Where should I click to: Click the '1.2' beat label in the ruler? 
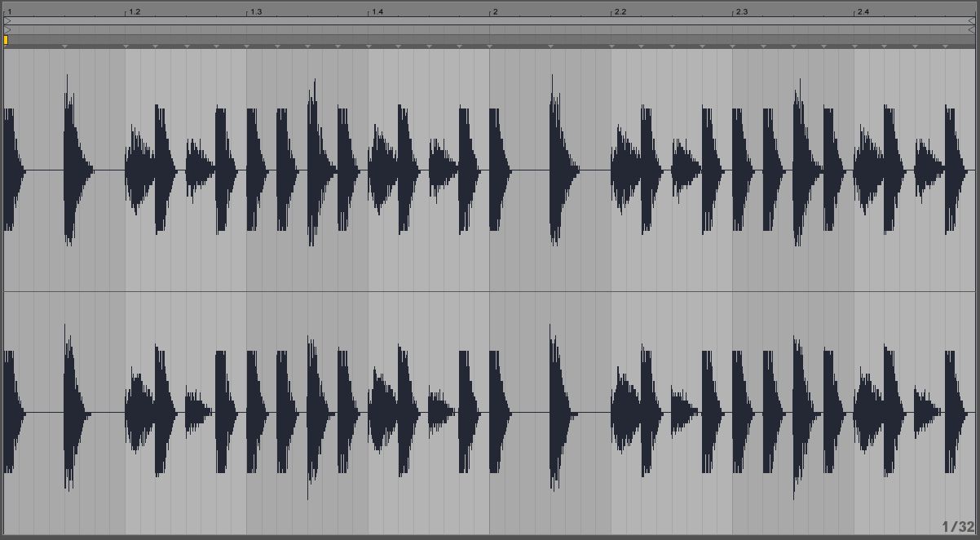point(135,12)
